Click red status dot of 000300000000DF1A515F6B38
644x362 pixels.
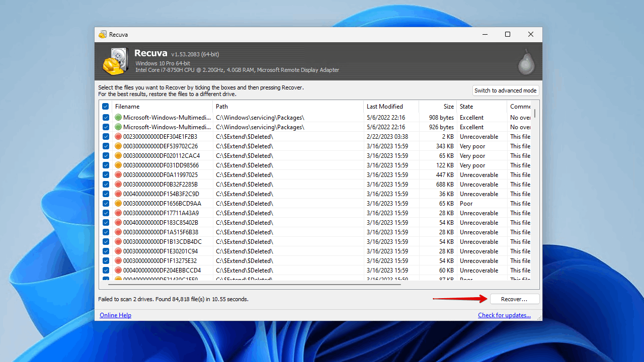[x=118, y=232]
